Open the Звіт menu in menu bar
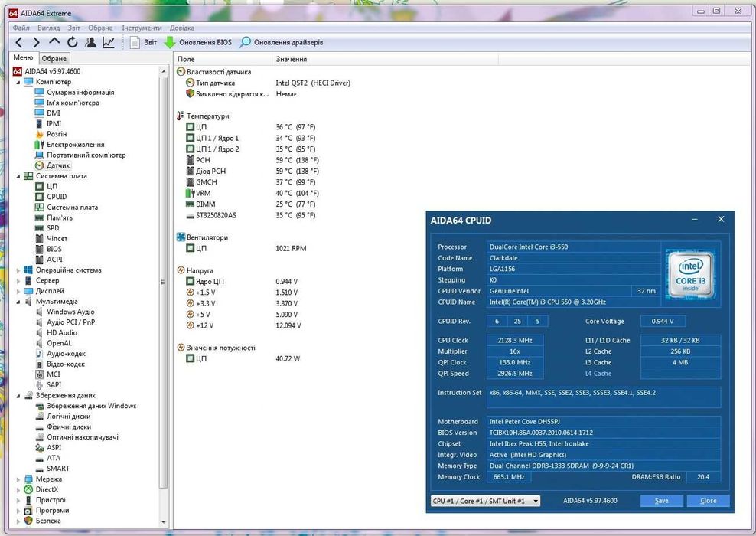 pos(73,28)
